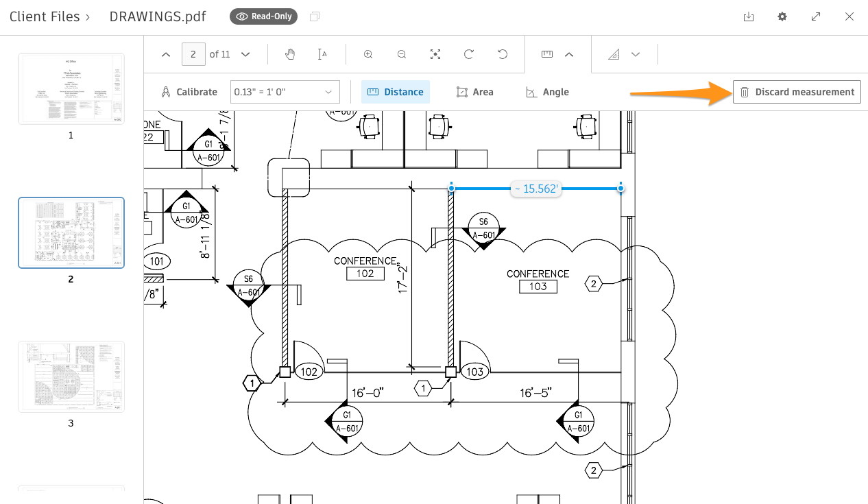The height and width of the screenshot is (504, 868).
Task: Expand the viewer to full screen
Action: pos(816,16)
